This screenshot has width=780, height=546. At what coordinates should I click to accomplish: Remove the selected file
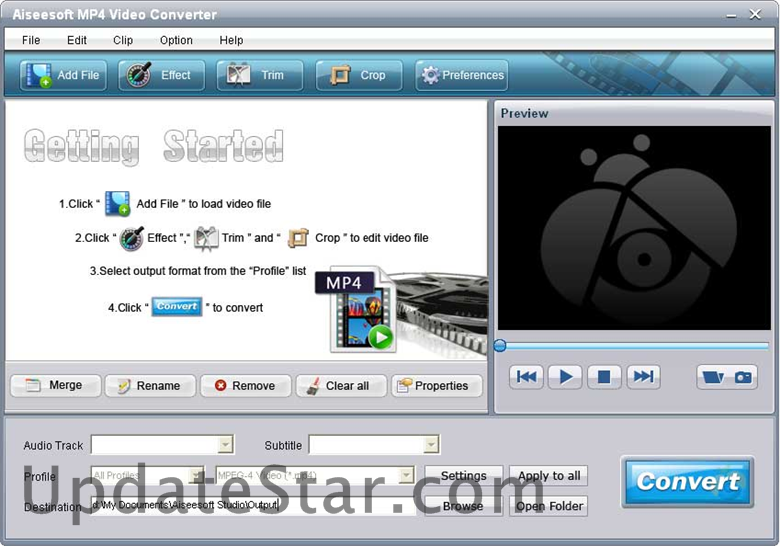(x=246, y=385)
